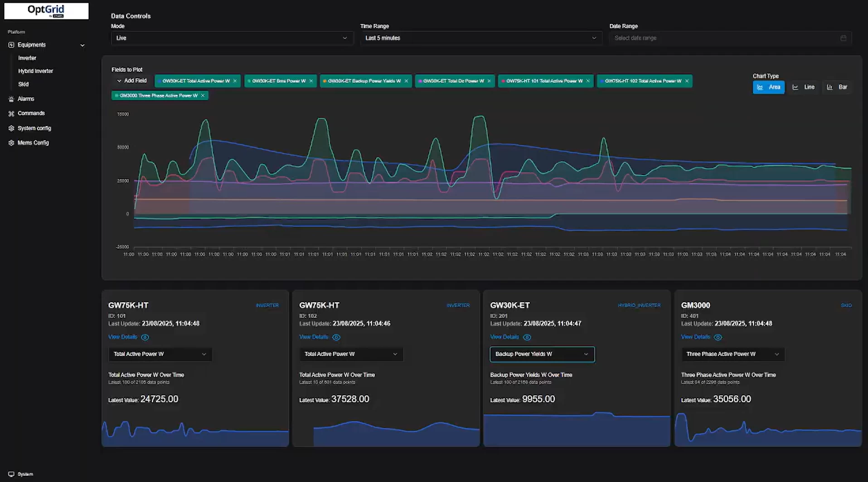The height and width of the screenshot is (482, 868).
Task: Select Skid from Equipments submenu
Action: (x=23, y=84)
